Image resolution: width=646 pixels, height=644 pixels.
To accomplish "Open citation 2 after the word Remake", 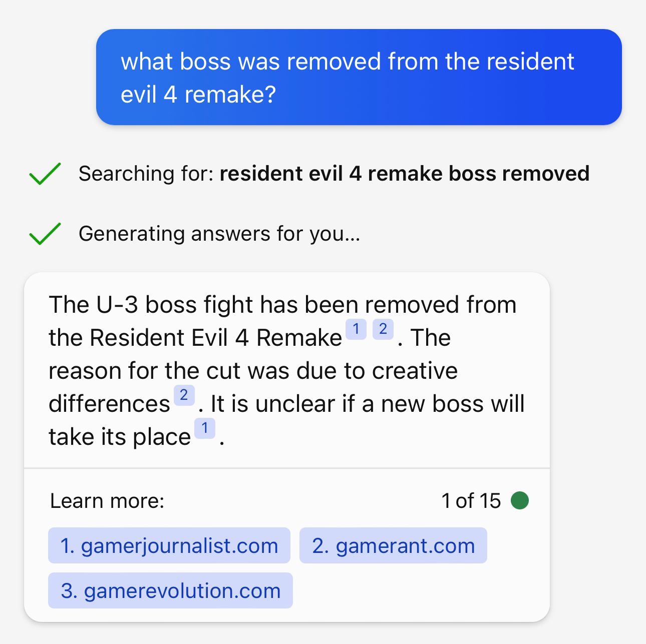I will pyautogui.click(x=383, y=329).
